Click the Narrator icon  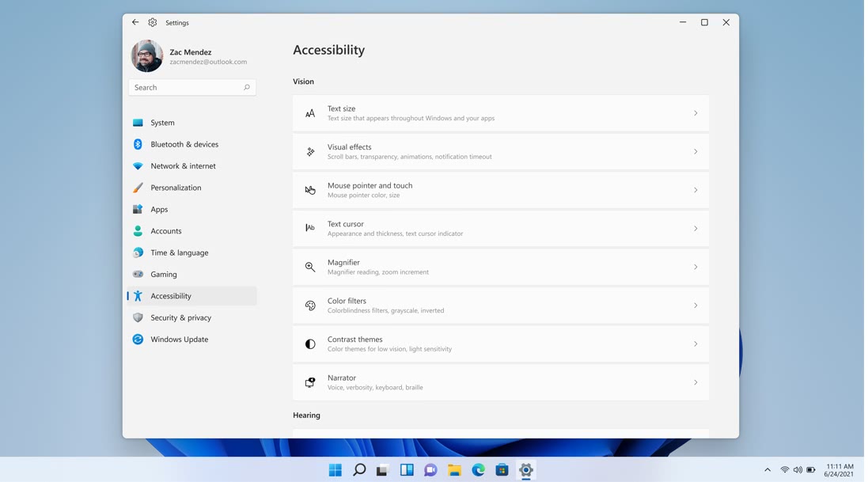pyautogui.click(x=310, y=382)
